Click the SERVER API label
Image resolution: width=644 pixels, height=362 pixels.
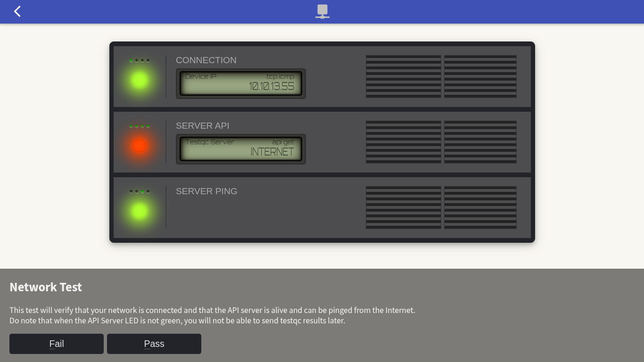click(x=202, y=126)
